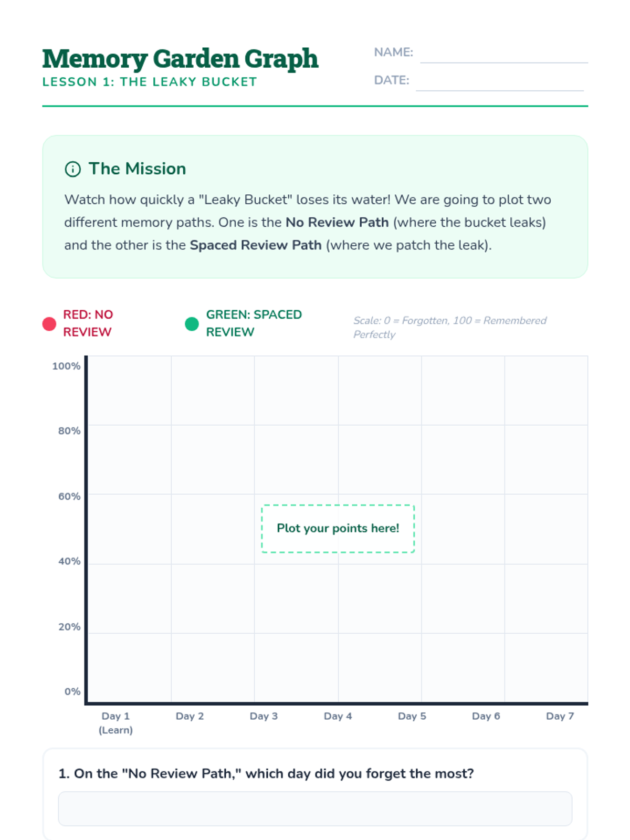This screenshot has height=840, width=630.
Task: Click the Name blank line field
Action: pos(503,55)
